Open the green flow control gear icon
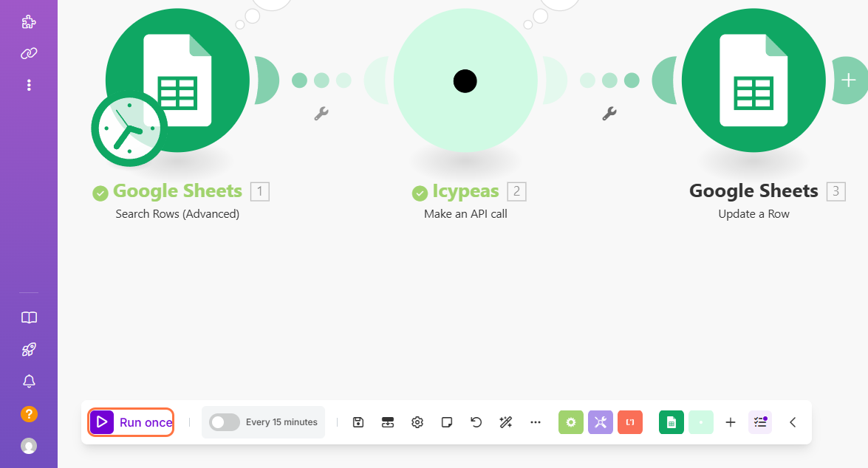Viewport: 868px width, 468px height. click(x=571, y=422)
